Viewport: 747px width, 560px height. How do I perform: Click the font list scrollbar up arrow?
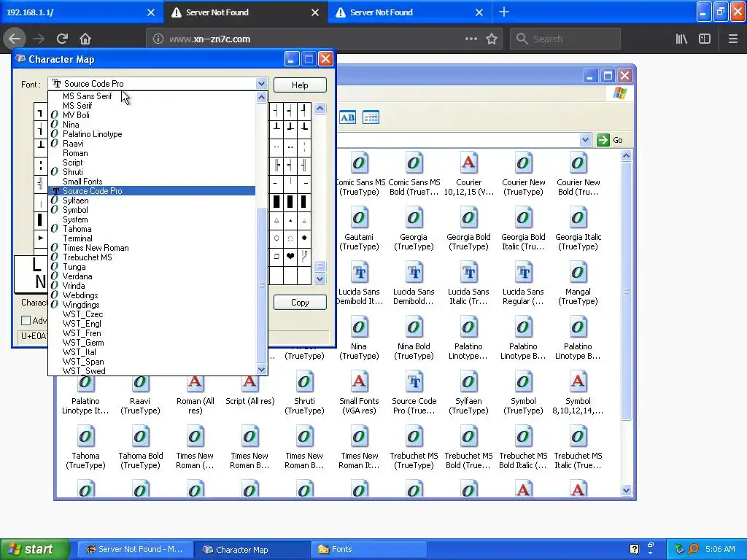[262, 97]
